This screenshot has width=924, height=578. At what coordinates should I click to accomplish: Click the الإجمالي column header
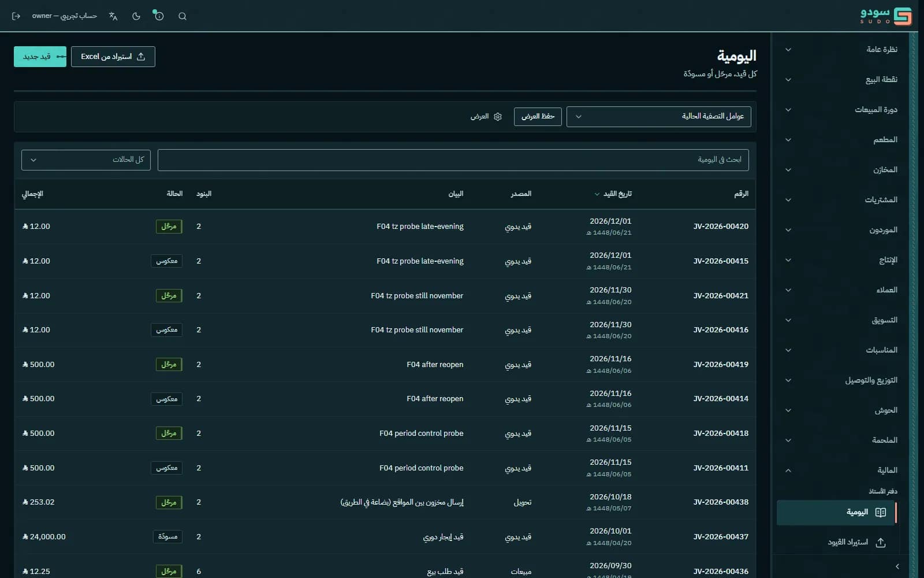[x=32, y=194]
